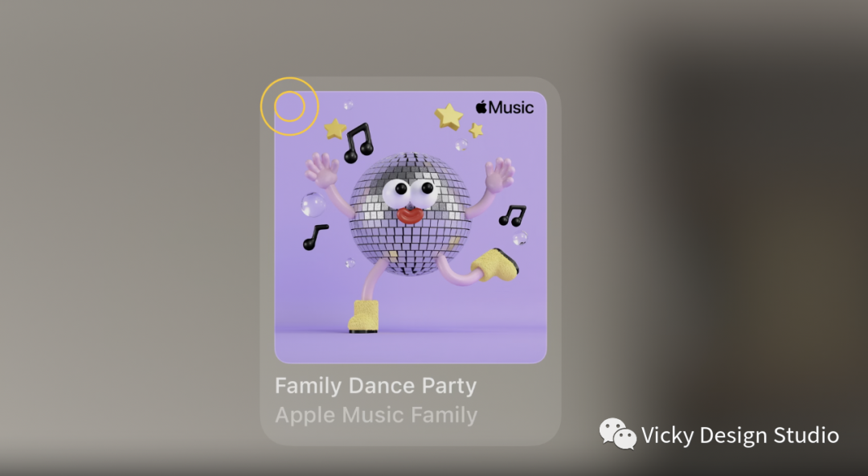
Task: Click the large gold star near Music logo
Action: pos(448,117)
